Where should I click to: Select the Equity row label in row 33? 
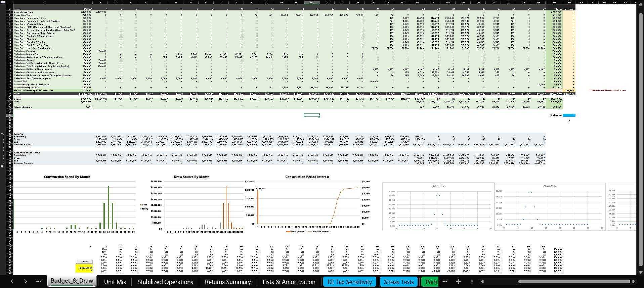pos(17,99)
